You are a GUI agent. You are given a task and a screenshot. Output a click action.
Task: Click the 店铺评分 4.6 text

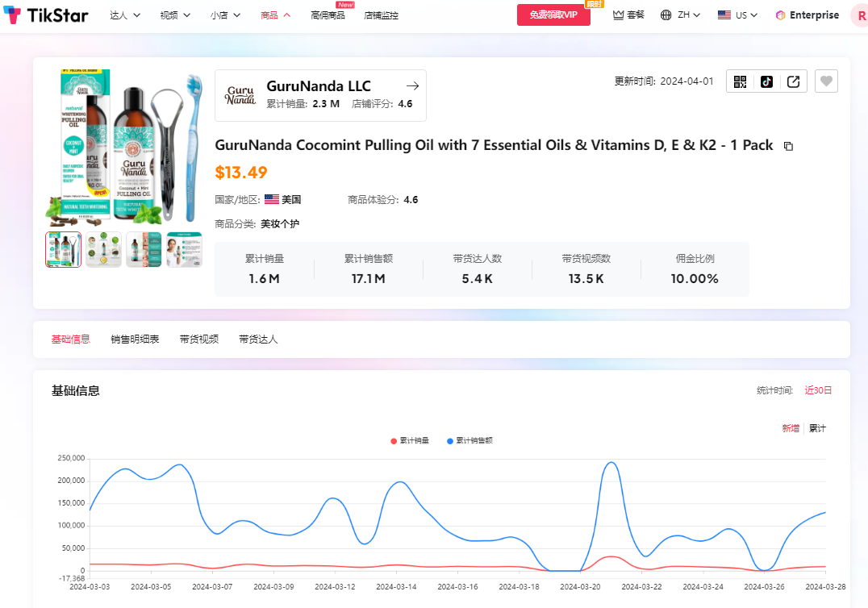(382, 104)
